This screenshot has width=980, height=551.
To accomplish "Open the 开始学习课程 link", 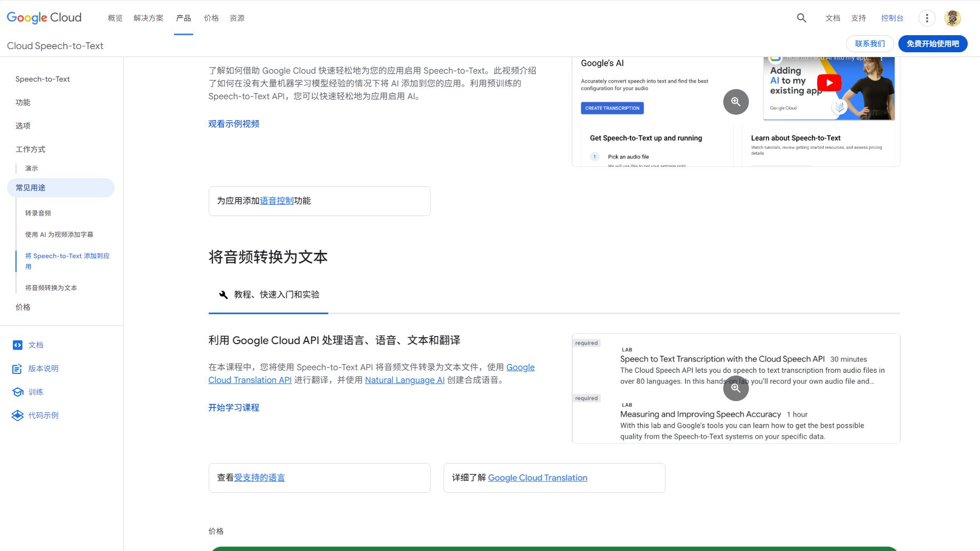I will coord(233,408).
